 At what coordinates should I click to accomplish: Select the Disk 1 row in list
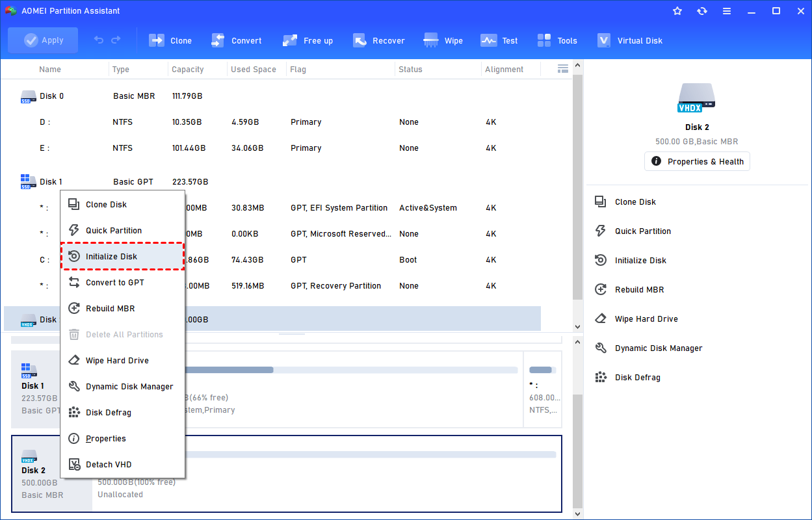pyautogui.click(x=272, y=181)
